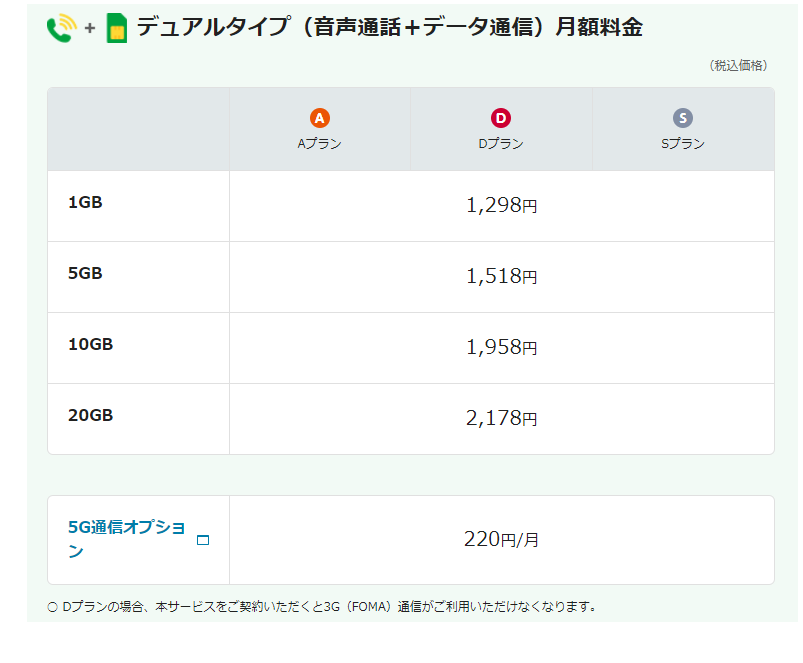Click the 20GB row label
The image size is (803, 663).
pyautogui.click(x=90, y=415)
